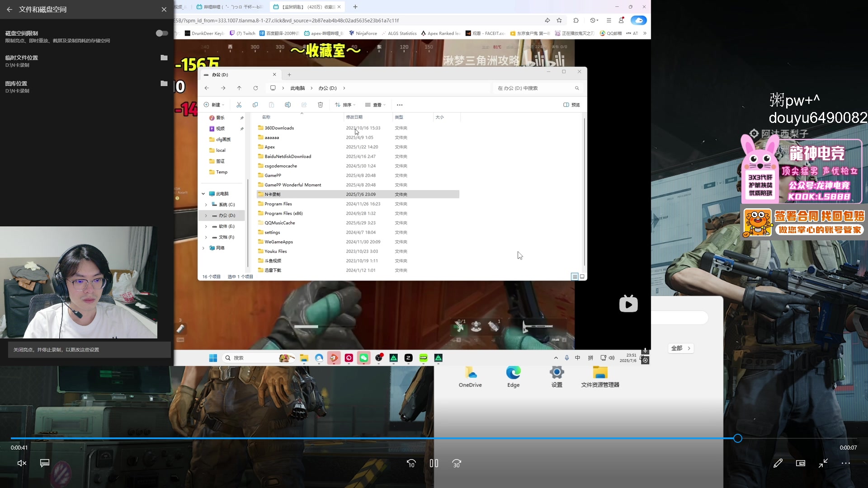Select 此电脑 in the address breadcrumb

pos(297,88)
